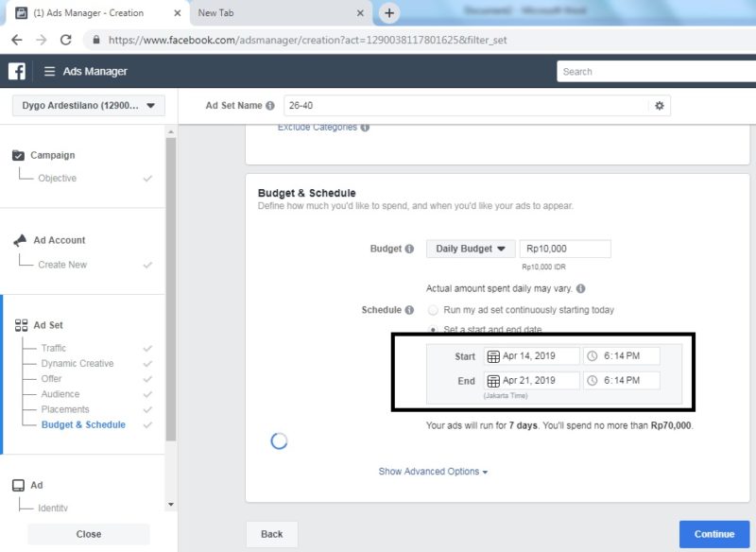This screenshot has height=552, width=756.
Task: Select Budget & Schedule in sidebar
Action: pyautogui.click(x=83, y=424)
